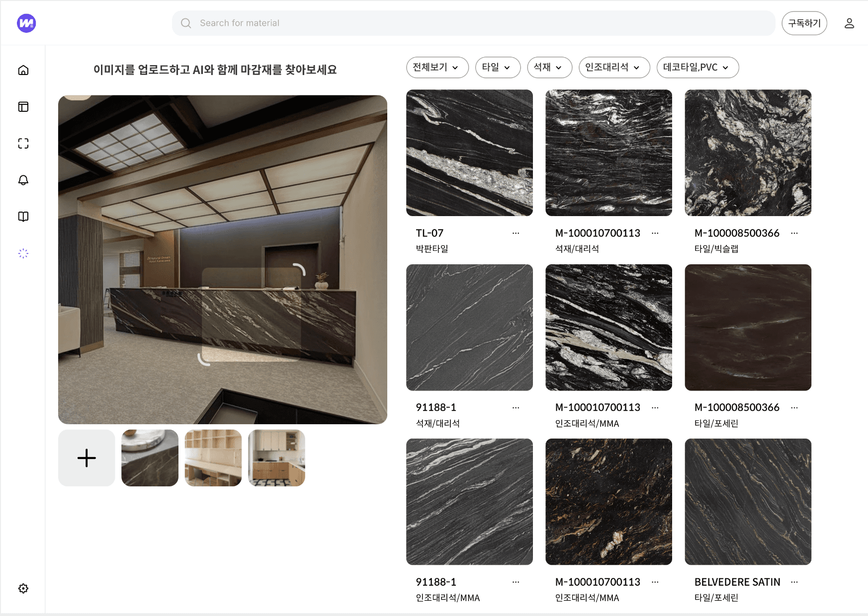Select the wooden shelving thumbnail
This screenshot has width=868, height=616.
[213, 458]
